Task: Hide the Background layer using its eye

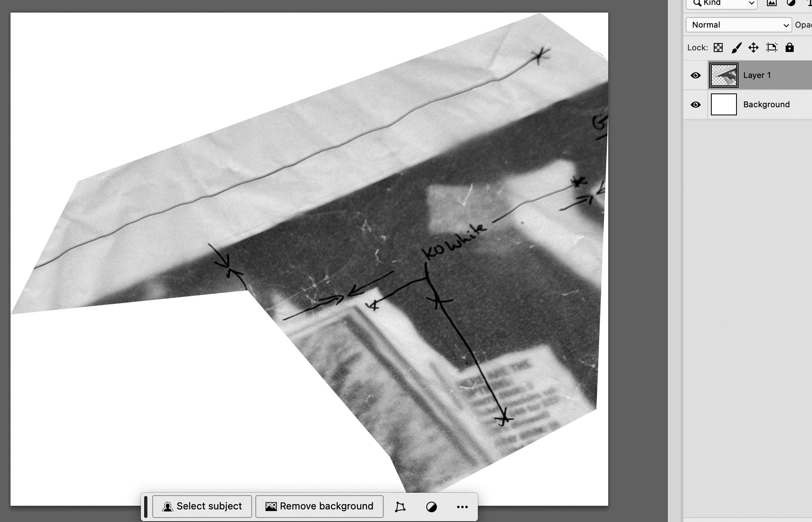Action: pos(695,104)
